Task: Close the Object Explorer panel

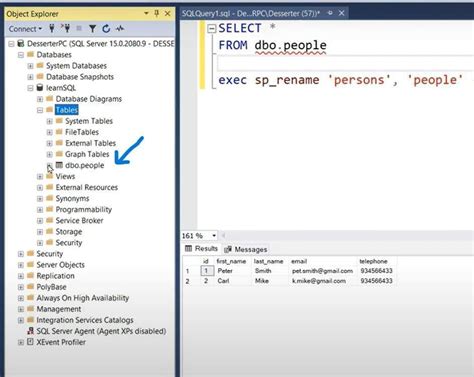Action: click(168, 14)
